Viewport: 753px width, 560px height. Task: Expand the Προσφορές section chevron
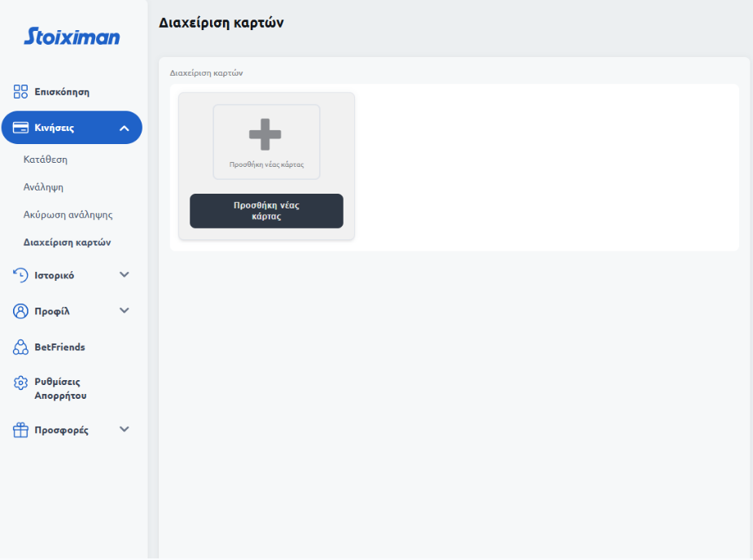click(x=125, y=430)
